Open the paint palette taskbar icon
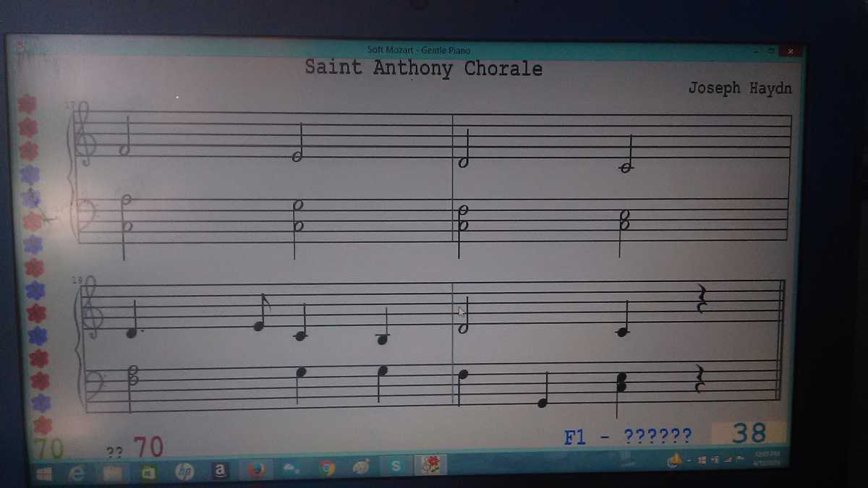 361,468
